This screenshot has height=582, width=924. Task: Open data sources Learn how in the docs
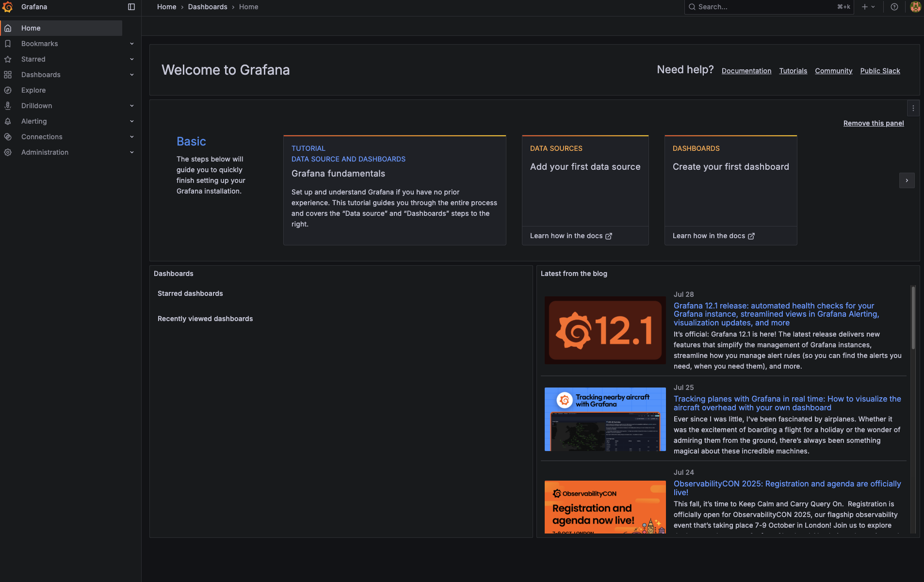(x=571, y=236)
